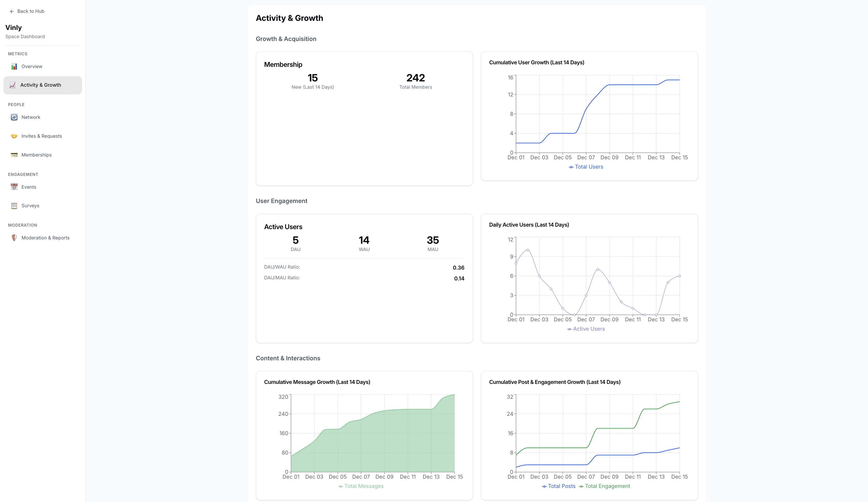This screenshot has height=502, width=868.
Task: Click the Activity & Growth chart icon
Action: pos(13,85)
